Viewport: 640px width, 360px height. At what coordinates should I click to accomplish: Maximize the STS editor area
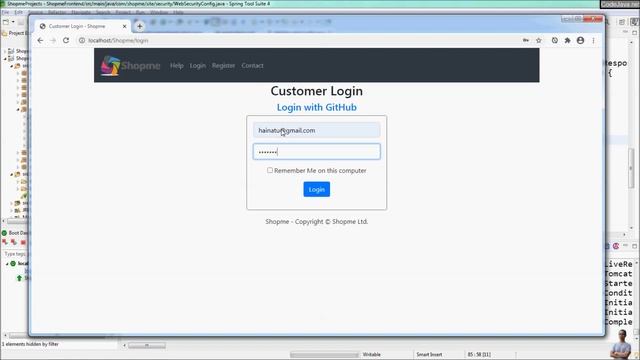(634, 32)
